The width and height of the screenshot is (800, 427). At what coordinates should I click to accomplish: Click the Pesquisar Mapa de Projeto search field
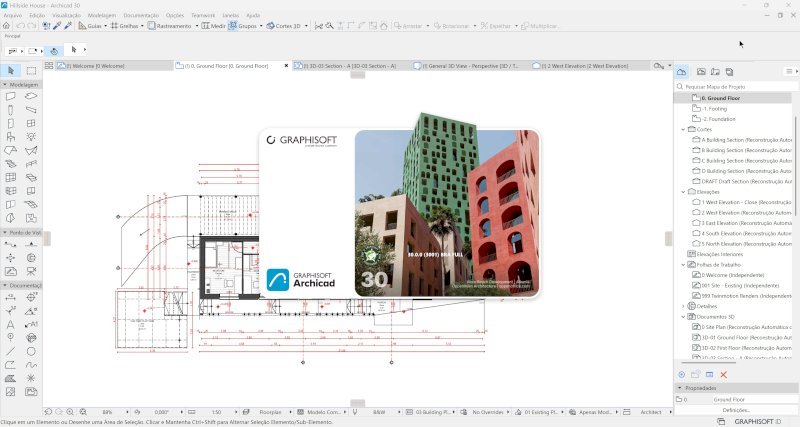737,87
